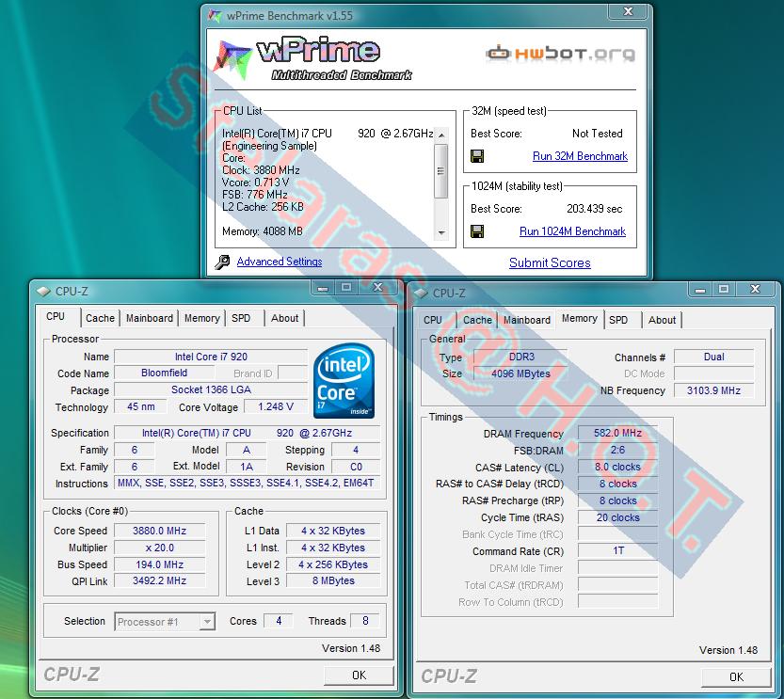Click Command Rate value '1T'
This screenshot has height=699, width=784.
tap(618, 550)
